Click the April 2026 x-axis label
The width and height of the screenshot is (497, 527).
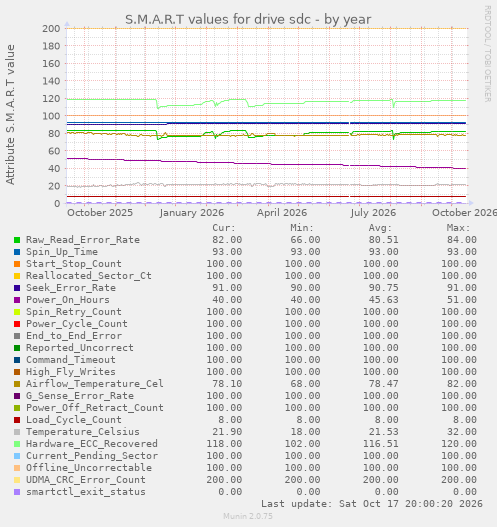pos(282,213)
